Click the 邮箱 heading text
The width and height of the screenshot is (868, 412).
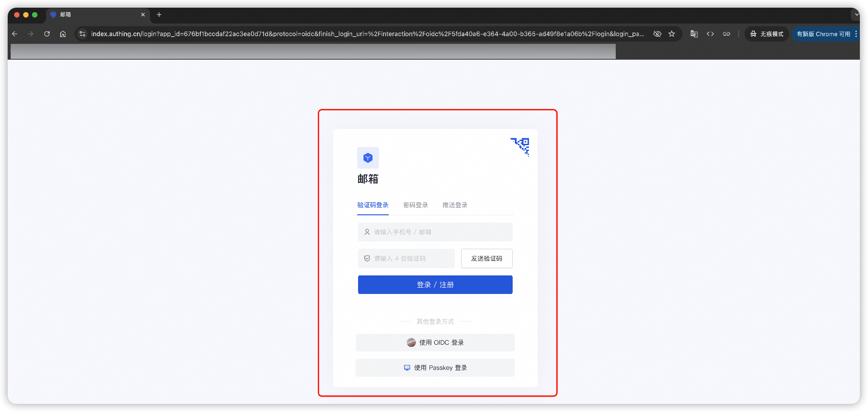tap(368, 179)
